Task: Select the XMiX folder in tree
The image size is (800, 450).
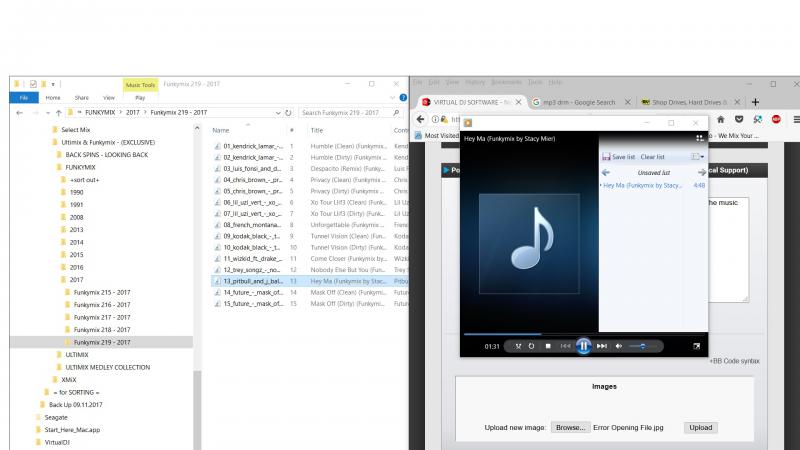Action: coord(68,380)
